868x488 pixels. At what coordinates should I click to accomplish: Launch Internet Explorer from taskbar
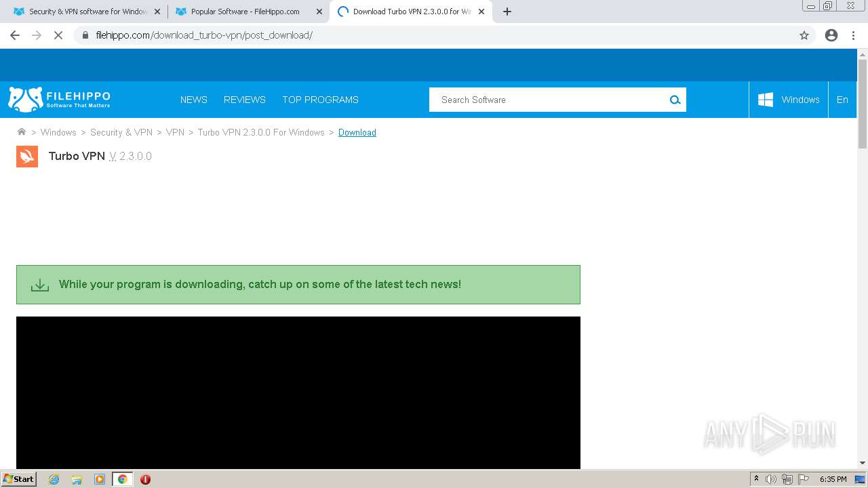(x=54, y=479)
